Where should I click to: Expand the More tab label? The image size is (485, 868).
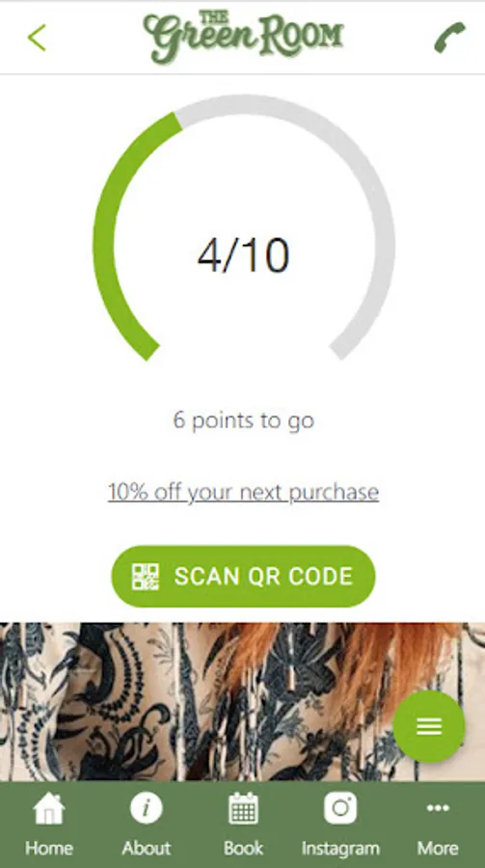[x=438, y=848]
